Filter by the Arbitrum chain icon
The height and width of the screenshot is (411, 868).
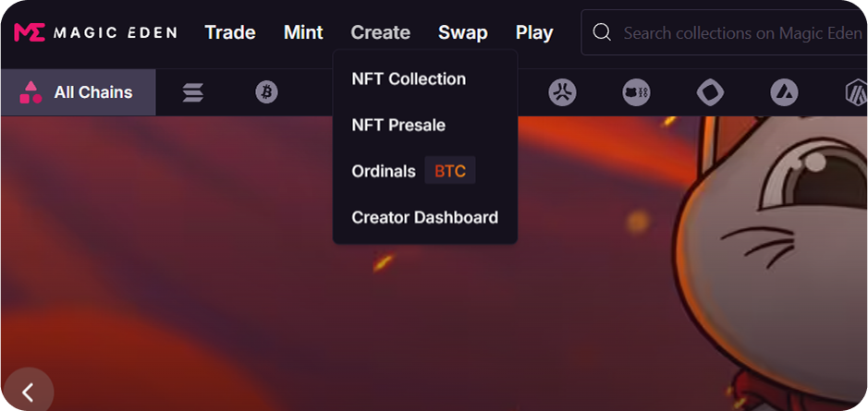pos(856,92)
